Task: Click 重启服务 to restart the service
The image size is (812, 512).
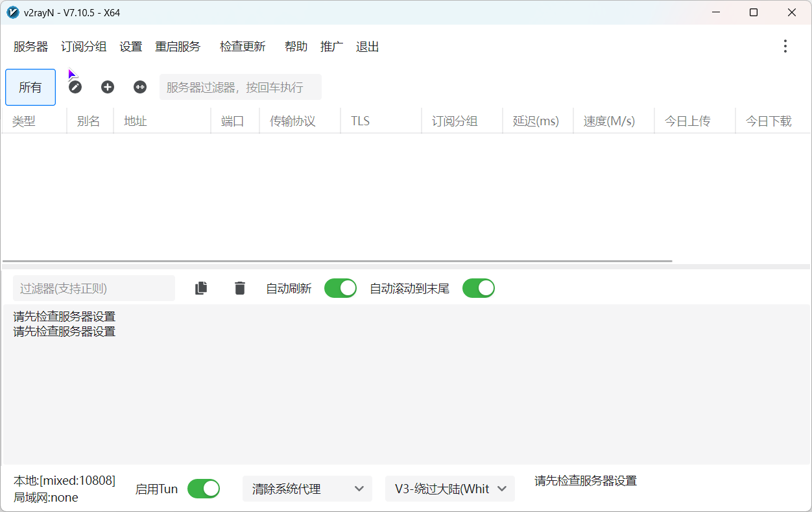Action: pyautogui.click(x=177, y=46)
